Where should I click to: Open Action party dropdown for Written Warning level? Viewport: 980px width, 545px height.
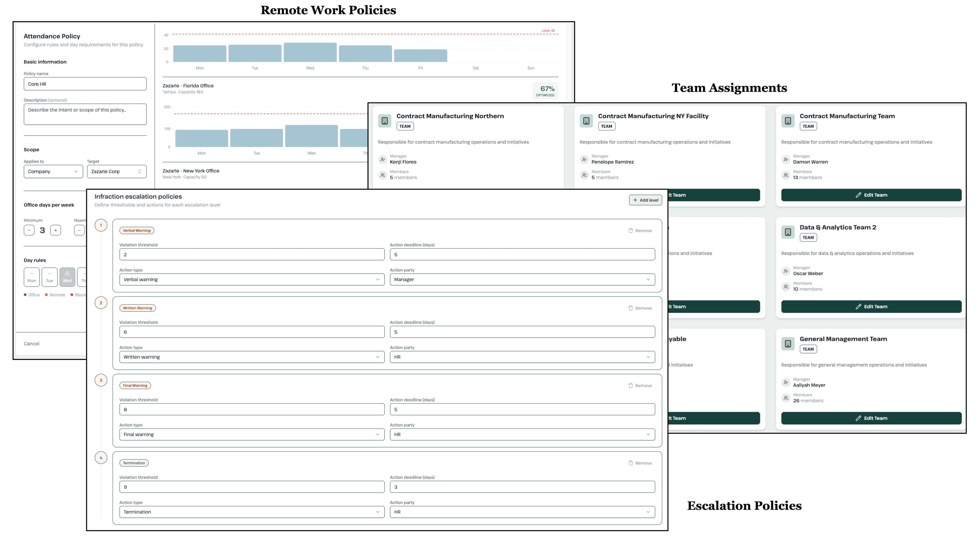point(522,357)
